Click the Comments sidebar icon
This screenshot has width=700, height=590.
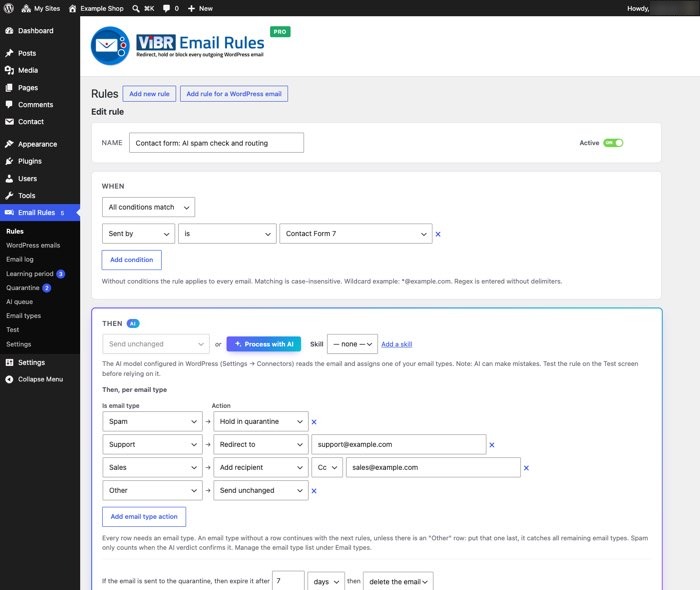9,104
